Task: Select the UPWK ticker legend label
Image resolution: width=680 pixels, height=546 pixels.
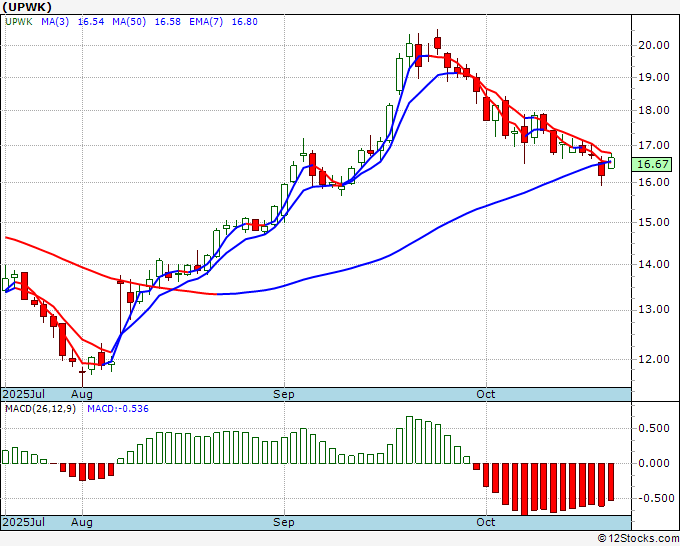Action: 19,22
